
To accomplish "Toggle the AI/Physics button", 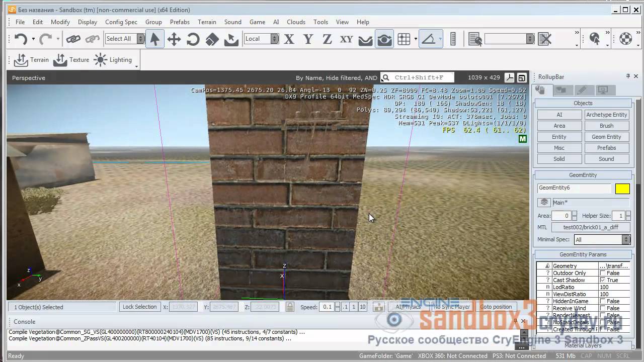I will pyautogui.click(x=408, y=307).
